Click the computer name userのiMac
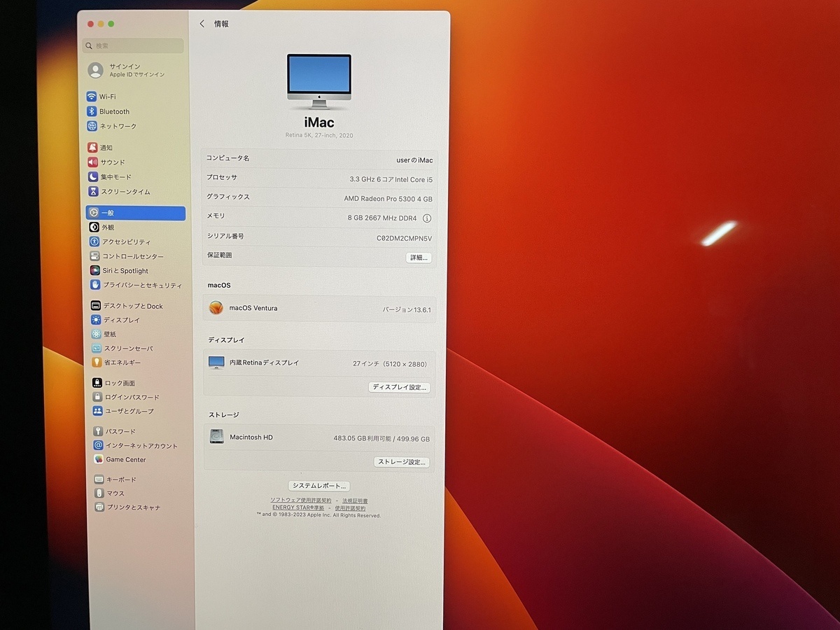840x630 pixels. coord(414,160)
